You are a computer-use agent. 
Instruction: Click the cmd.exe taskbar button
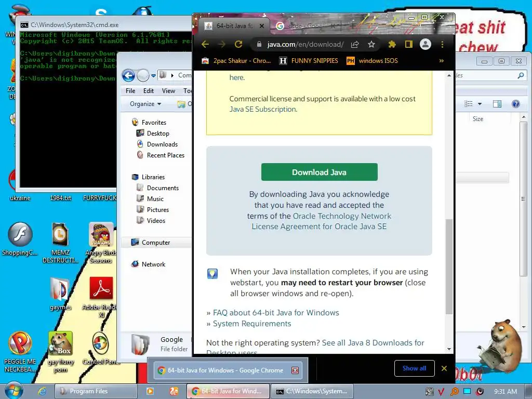coord(312,391)
